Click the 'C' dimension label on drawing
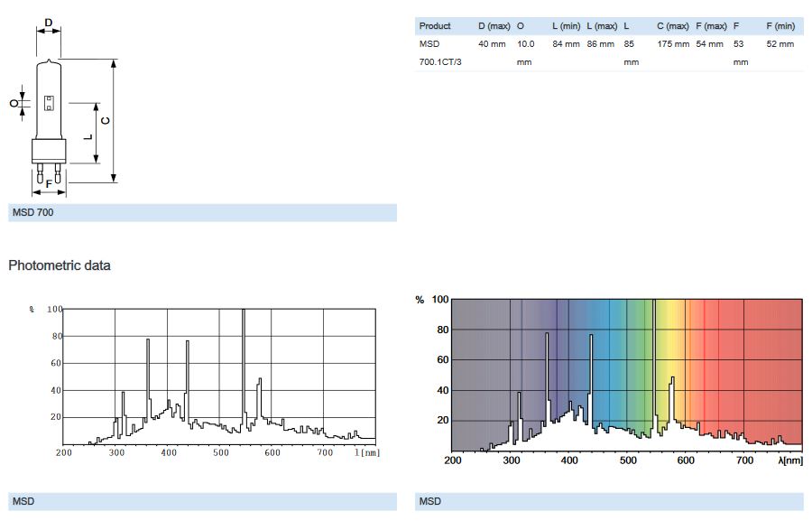 coord(106,121)
